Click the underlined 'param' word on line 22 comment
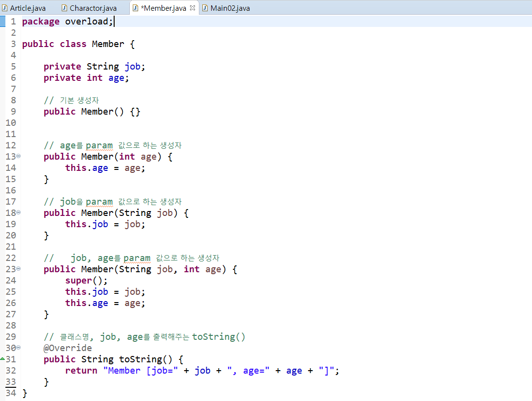Image resolution: width=532 pixels, height=401 pixels. [x=137, y=258]
